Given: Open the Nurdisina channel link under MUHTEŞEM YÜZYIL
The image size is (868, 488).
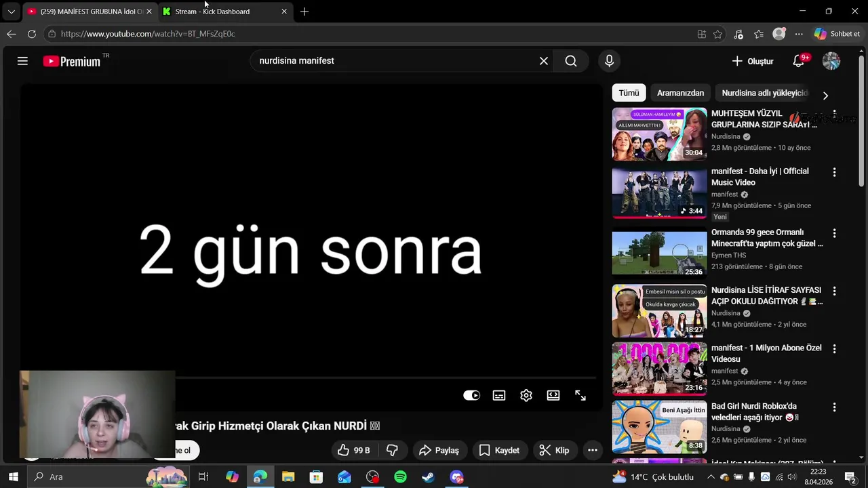Looking at the screenshot, I should (x=726, y=136).
